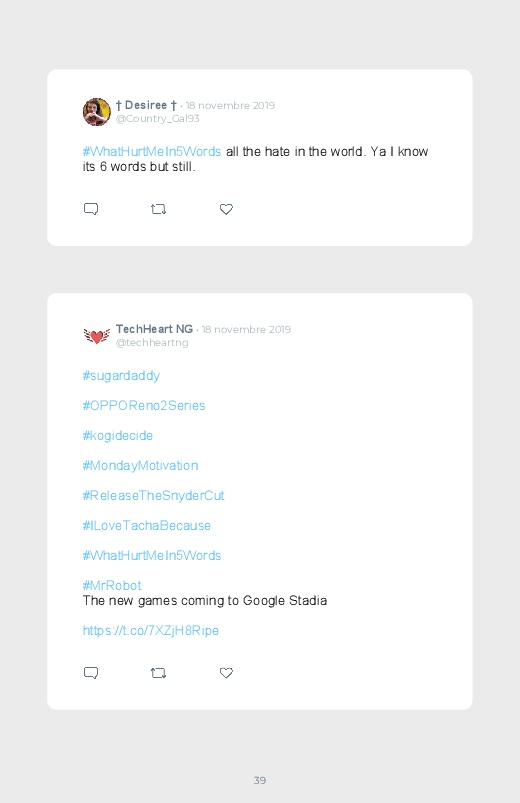
Task: Open TechHeart NG winged heart avatar
Action: (97, 336)
